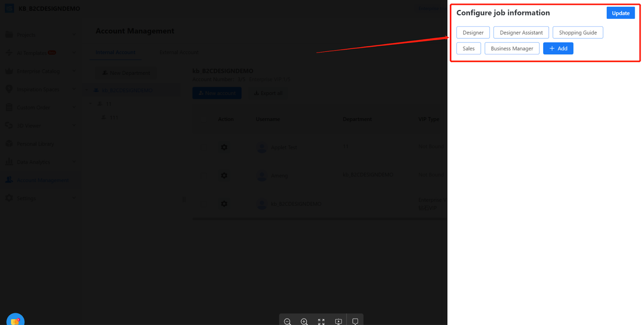
Task: Expand the Enterprise Catalog menu chevron
Action: pos(74,71)
